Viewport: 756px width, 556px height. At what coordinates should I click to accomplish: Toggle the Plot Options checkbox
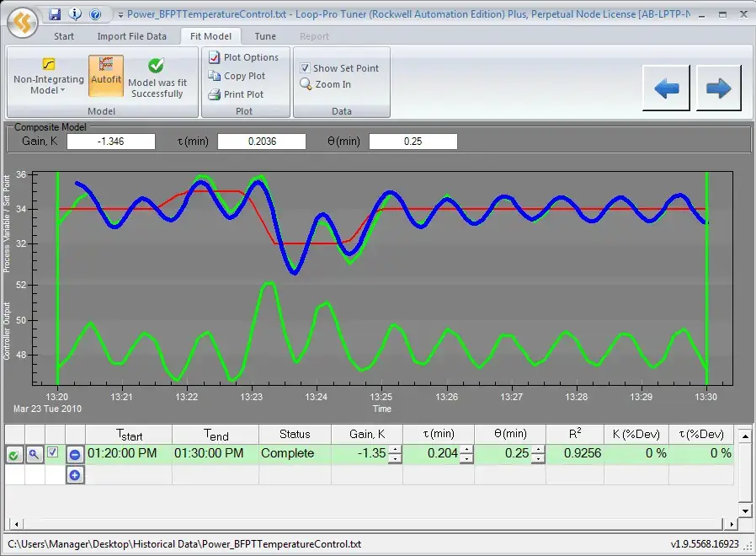click(x=216, y=56)
